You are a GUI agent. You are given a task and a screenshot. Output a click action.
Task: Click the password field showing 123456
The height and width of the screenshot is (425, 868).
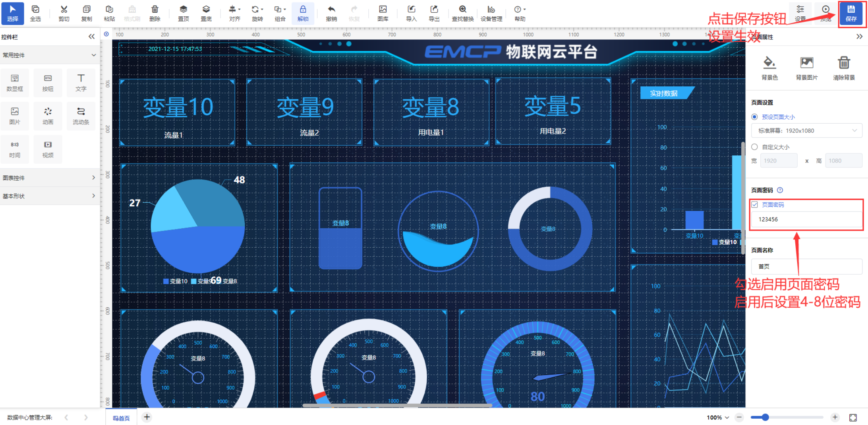point(806,219)
